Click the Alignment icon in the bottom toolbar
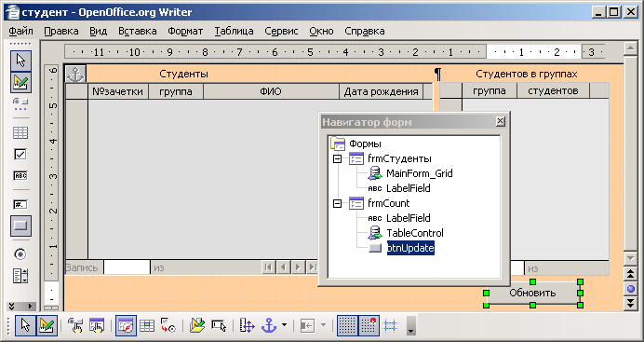The height and width of the screenshot is (342, 644). (x=307, y=326)
